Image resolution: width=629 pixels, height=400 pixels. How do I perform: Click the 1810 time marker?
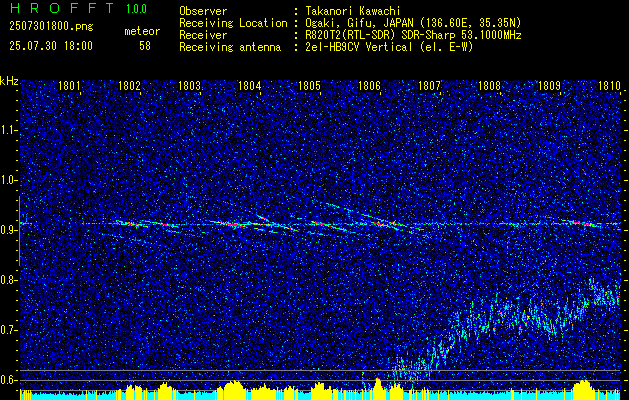tap(609, 86)
